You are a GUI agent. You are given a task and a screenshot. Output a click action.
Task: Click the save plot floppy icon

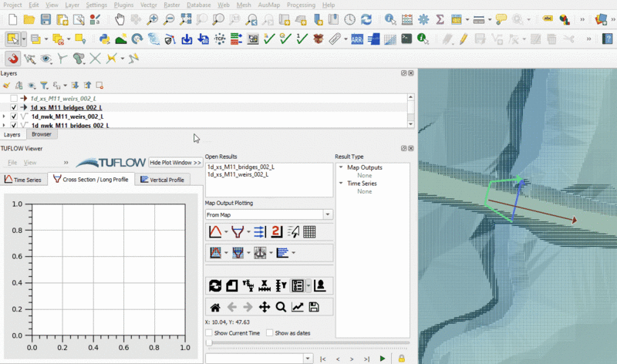(x=313, y=307)
